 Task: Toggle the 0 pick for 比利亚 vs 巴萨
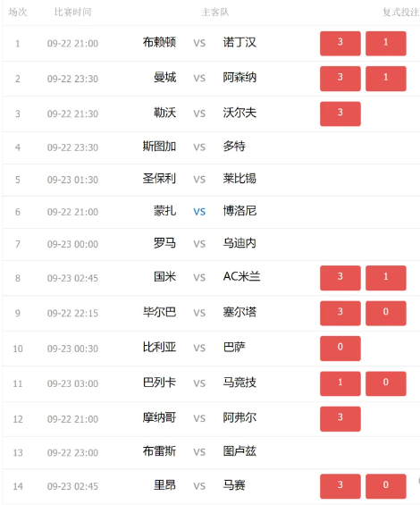340,349
